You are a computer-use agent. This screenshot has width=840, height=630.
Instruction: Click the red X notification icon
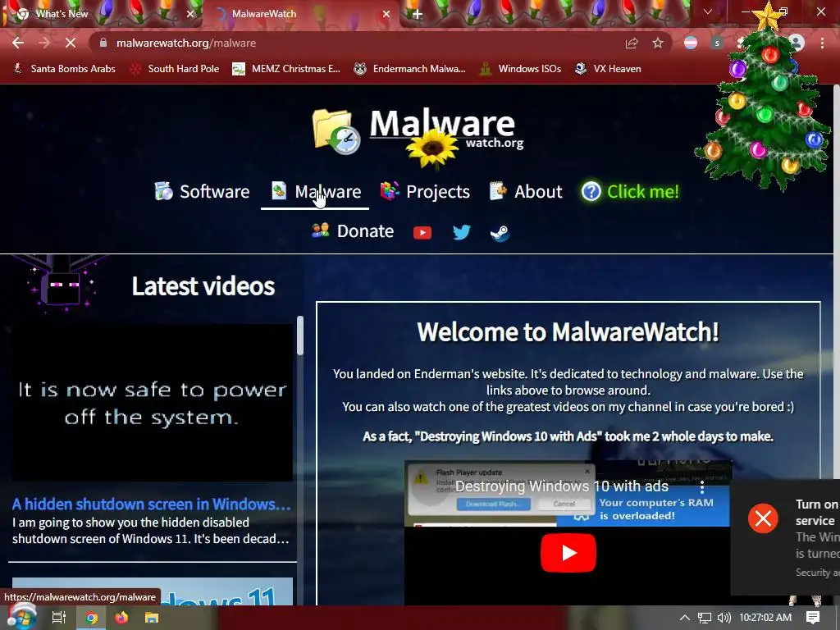(763, 518)
